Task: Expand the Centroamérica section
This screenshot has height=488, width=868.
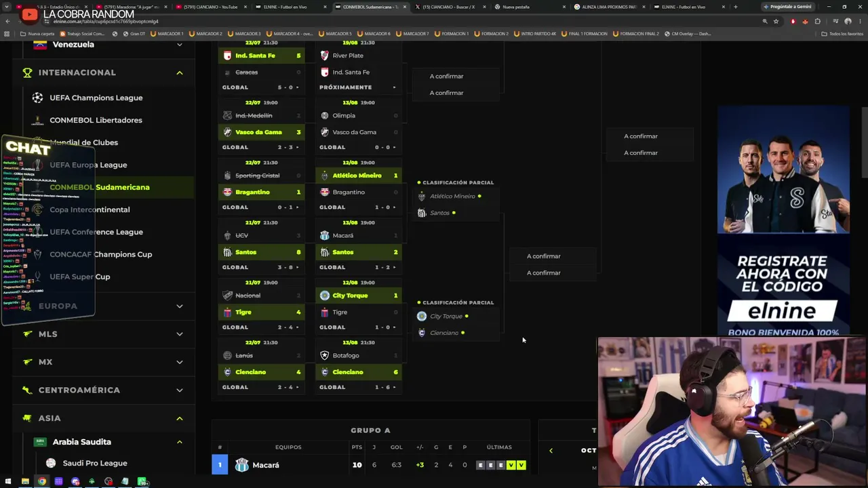Action: [x=180, y=390]
